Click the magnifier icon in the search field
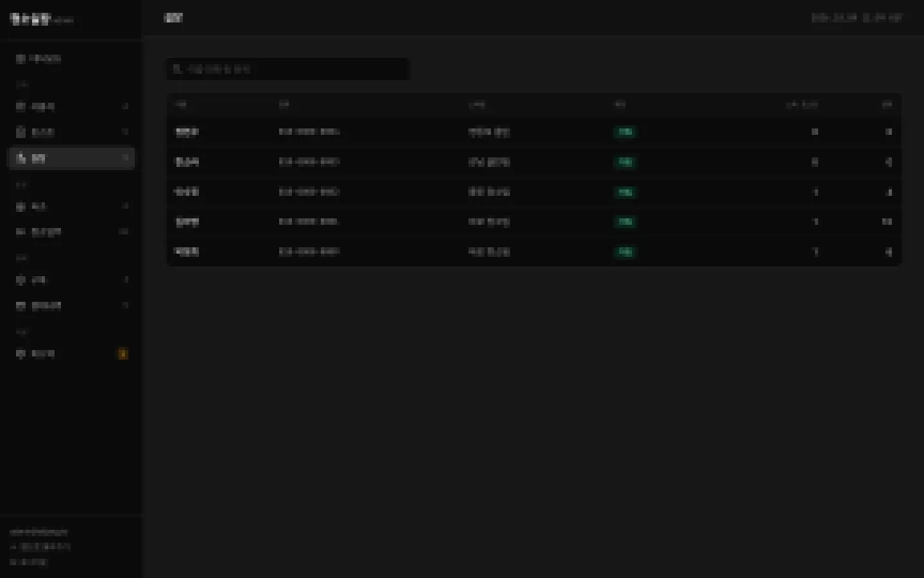This screenshot has width=924, height=578. click(177, 69)
